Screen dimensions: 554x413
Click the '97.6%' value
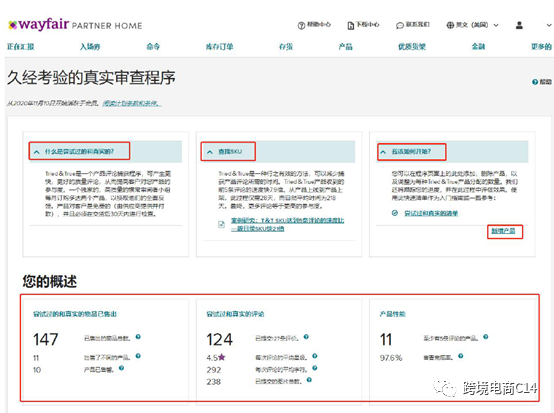click(x=391, y=358)
